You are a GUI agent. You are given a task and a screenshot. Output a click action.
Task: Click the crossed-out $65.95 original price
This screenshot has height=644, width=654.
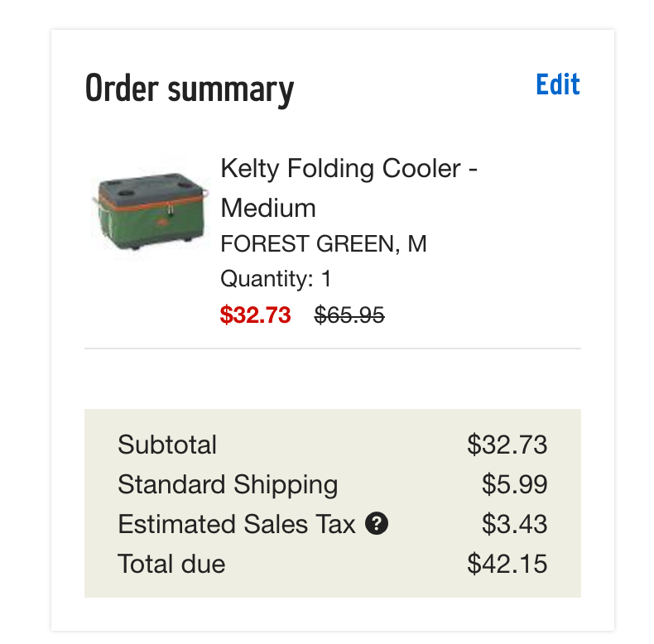click(x=349, y=315)
